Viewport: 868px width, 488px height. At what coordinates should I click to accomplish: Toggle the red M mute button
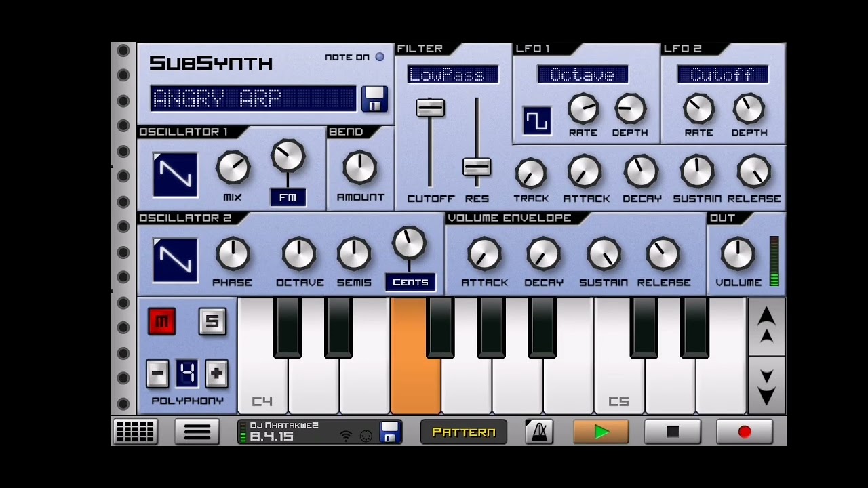pos(162,321)
